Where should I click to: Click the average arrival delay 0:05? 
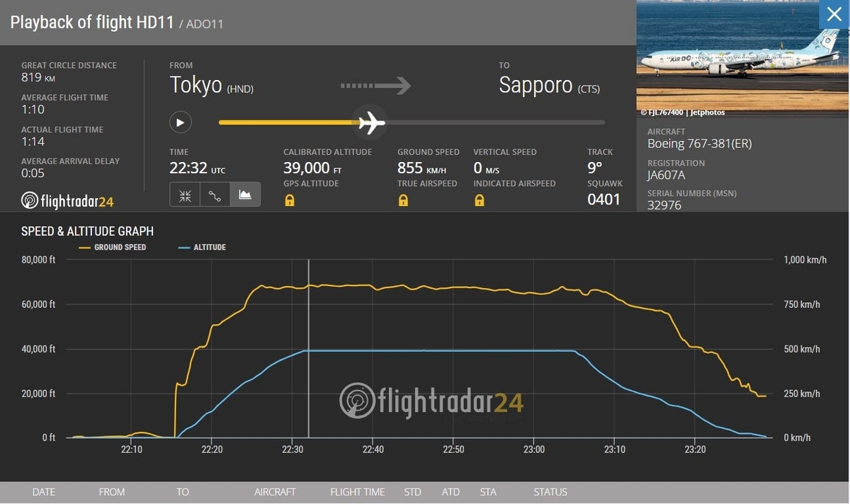pyautogui.click(x=33, y=173)
